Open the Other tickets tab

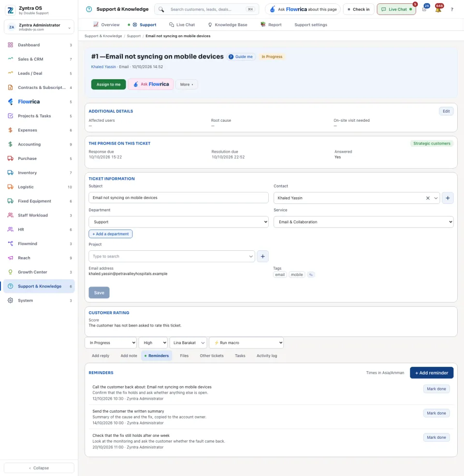tap(212, 356)
